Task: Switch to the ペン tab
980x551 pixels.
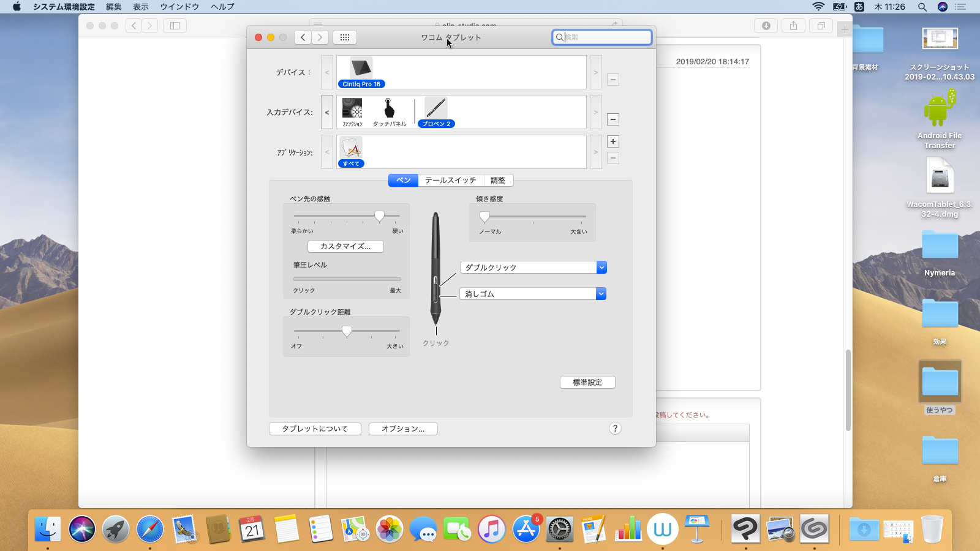Action: tap(404, 180)
